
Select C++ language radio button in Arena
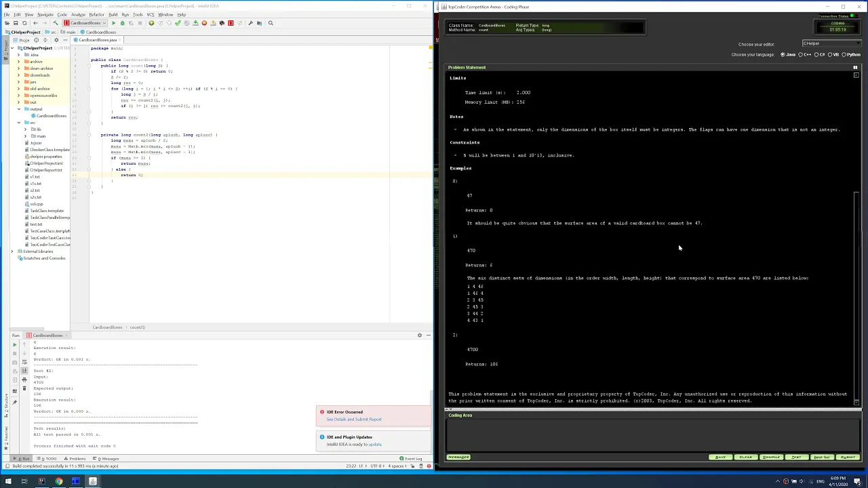point(801,54)
